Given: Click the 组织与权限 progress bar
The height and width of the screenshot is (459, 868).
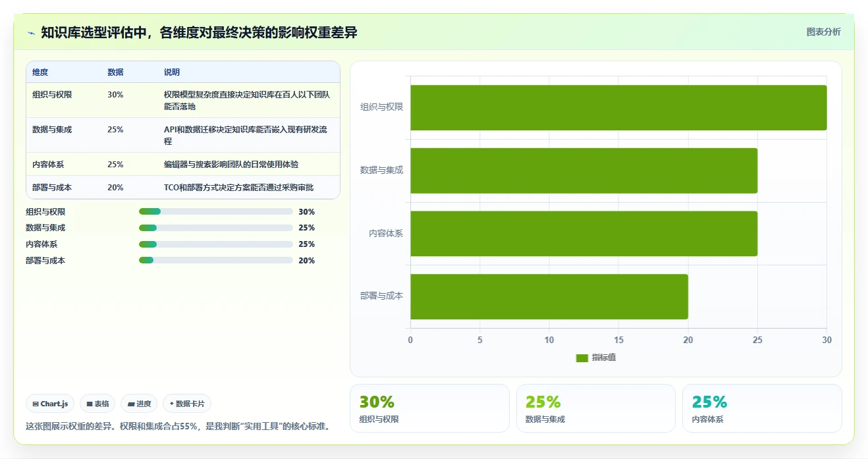Looking at the screenshot, I should pos(216,211).
